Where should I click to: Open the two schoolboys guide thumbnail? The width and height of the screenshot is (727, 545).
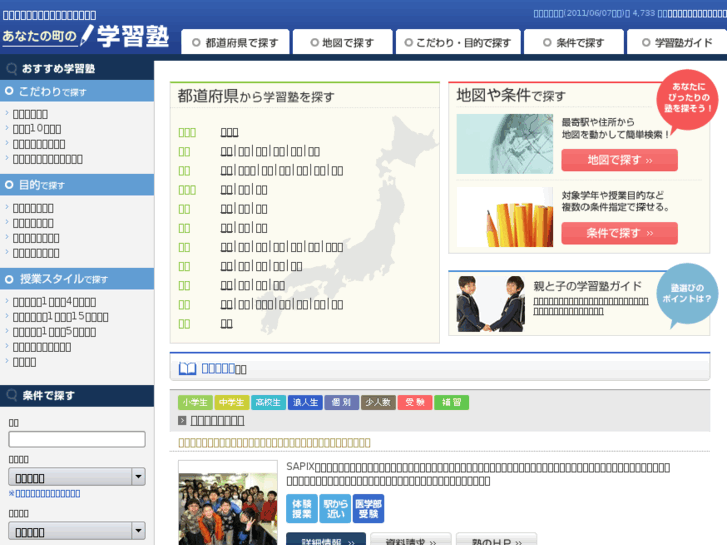(x=491, y=304)
